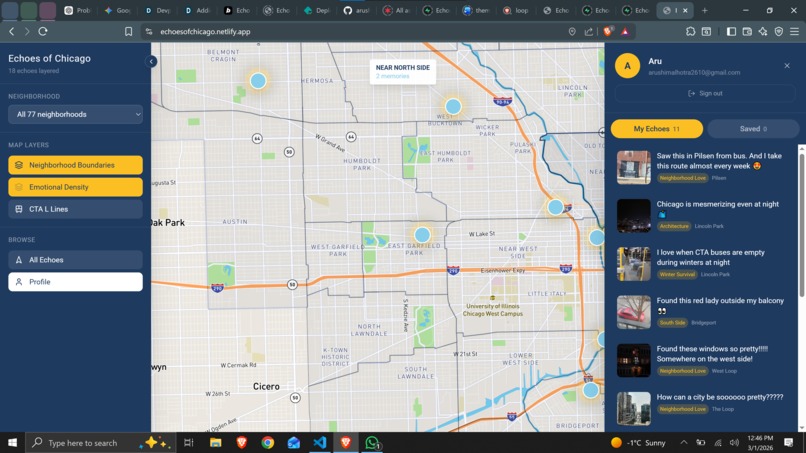Image resolution: width=806 pixels, height=453 pixels.
Task: Click the Interstate 290 shield near Cicero
Action: click(217, 288)
